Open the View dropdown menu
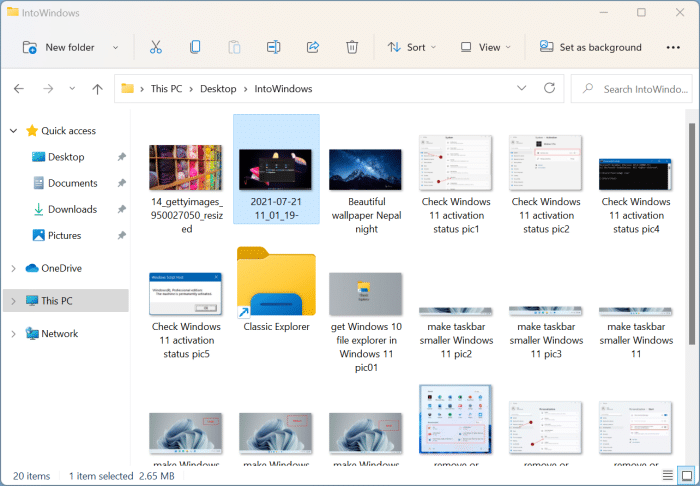This screenshot has height=486, width=700. click(486, 47)
